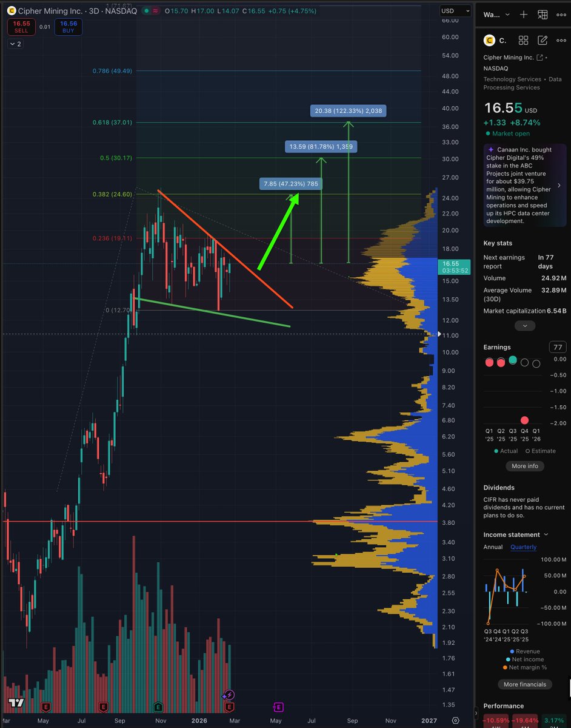
Task: Click the earnings countdown 77 badge
Action: pyautogui.click(x=557, y=347)
